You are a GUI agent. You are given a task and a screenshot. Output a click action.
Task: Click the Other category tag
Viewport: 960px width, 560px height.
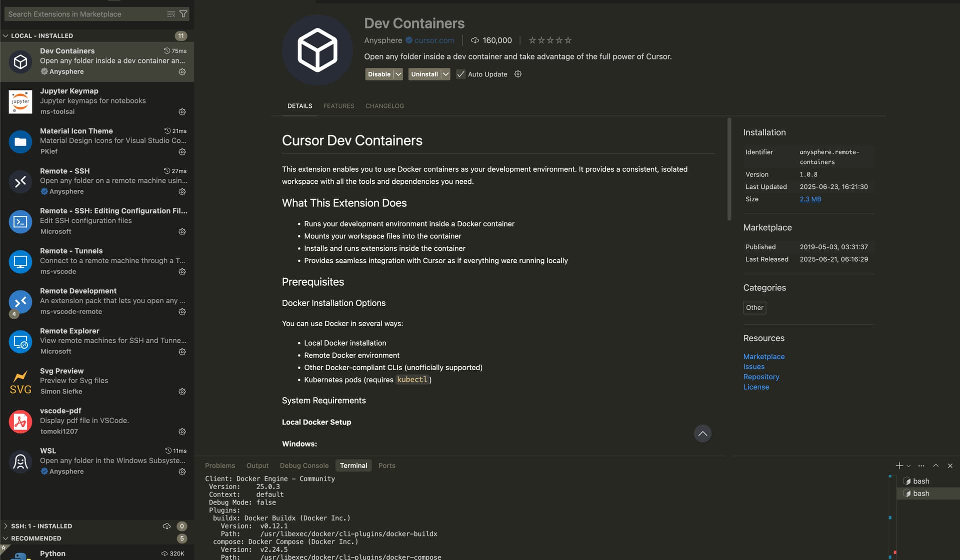[x=754, y=308]
